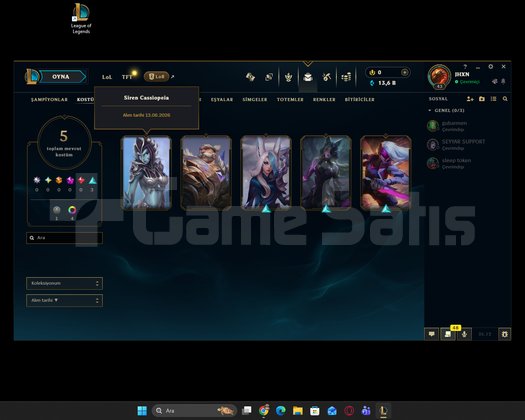Select the first offline friend in GENEL
525x420 pixels.
466,126
